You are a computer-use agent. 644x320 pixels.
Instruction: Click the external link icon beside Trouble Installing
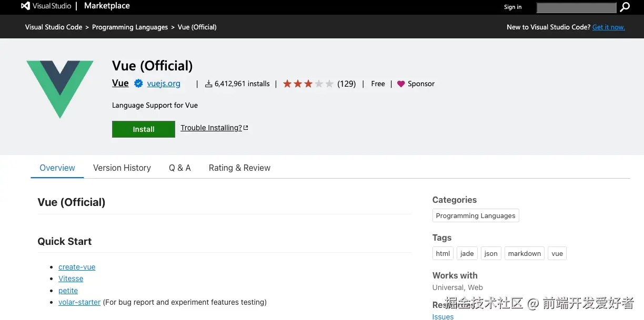[x=246, y=128]
